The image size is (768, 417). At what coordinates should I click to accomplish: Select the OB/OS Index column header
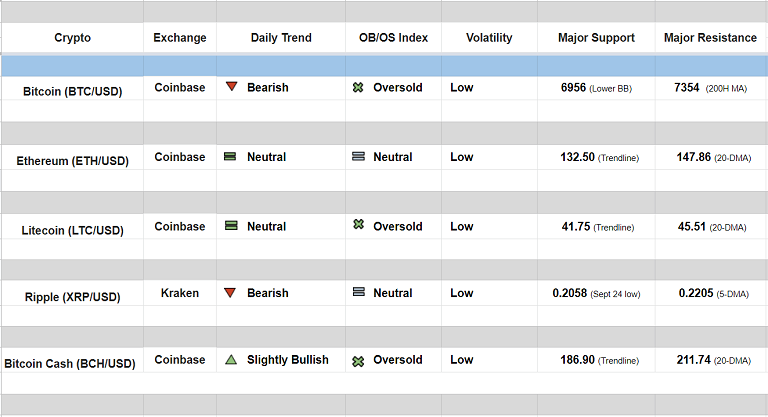pos(393,38)
